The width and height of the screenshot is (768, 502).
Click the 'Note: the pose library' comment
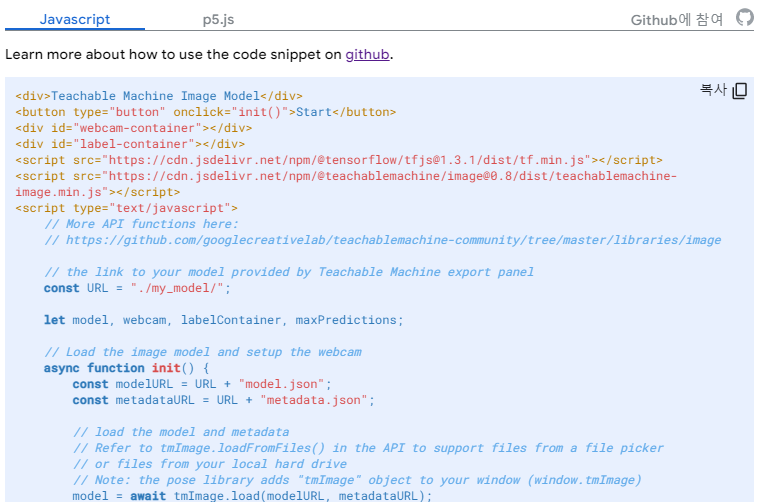(x=357, y=480)
